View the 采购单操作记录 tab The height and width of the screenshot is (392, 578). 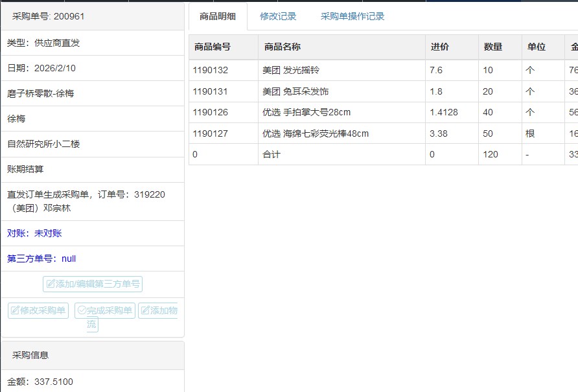353,17
